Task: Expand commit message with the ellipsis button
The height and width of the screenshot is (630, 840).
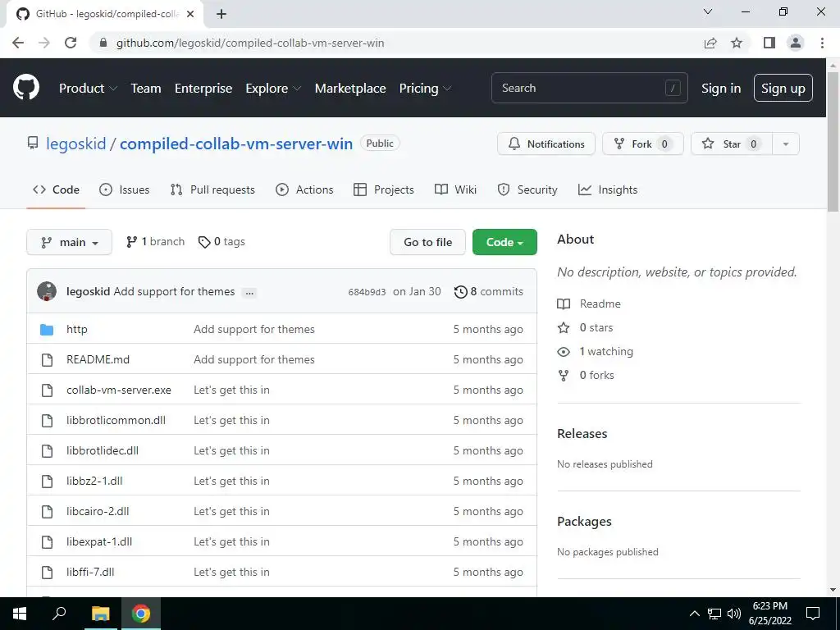Action: pyautogui.click(x=249, y=293)
